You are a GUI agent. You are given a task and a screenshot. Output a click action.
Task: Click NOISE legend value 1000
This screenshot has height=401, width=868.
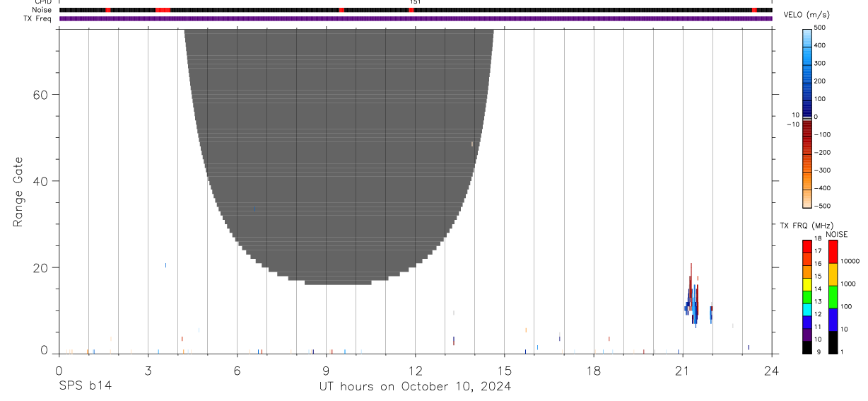point(848,284)
